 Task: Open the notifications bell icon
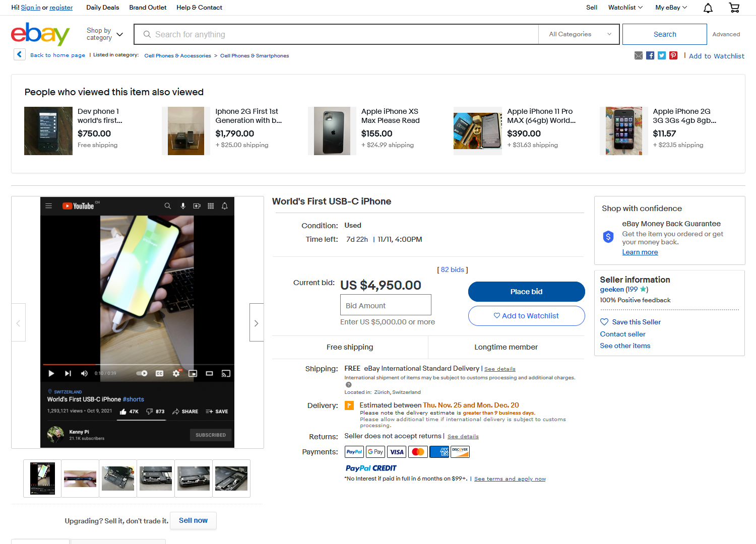click(708, 8)
